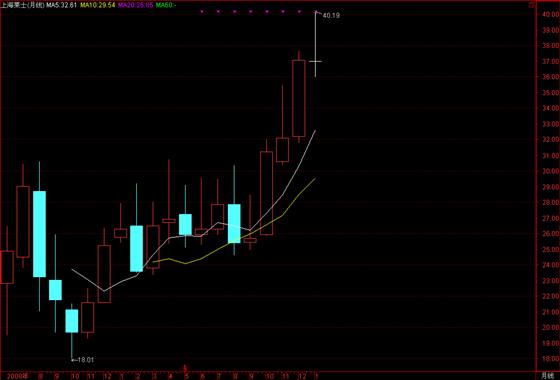Click the yellow MA10 line end near 29.50
The width and height of the screenshot is (560, 380).
coord(312,180)
